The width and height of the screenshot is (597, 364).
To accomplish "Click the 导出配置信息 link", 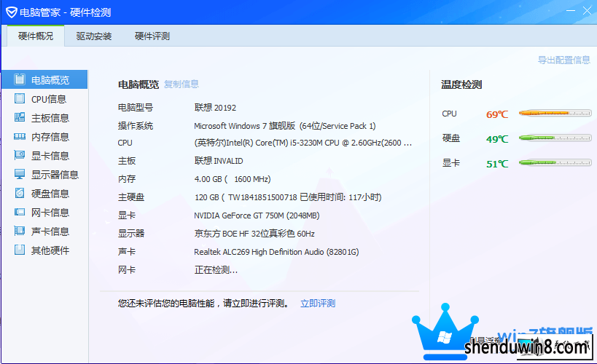I will click(x=564, y=60).
